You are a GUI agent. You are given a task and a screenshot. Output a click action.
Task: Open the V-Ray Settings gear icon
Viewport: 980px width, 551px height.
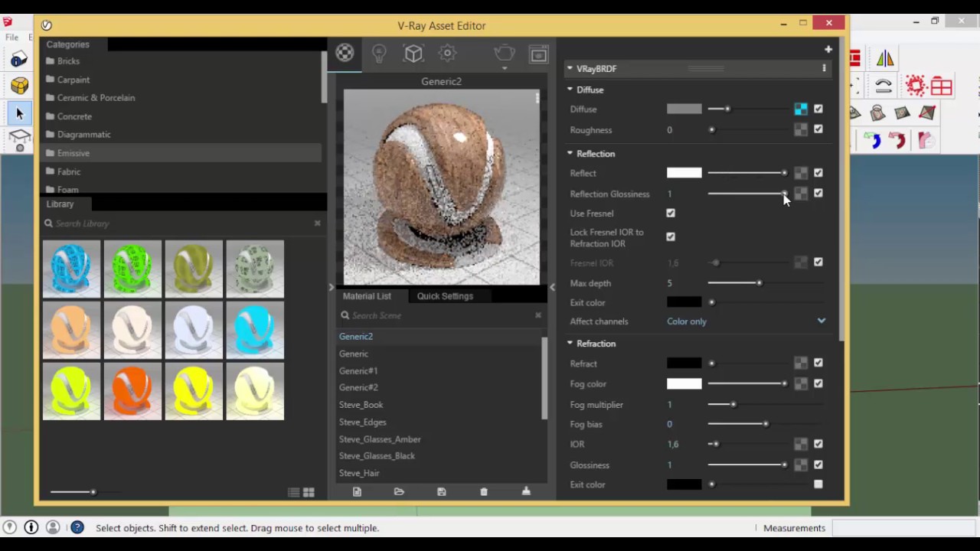coord(448,53)
